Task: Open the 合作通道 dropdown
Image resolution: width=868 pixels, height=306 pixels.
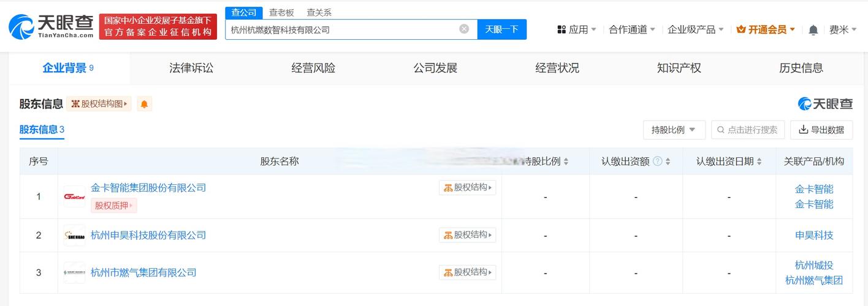Action: tap(632, 29)
